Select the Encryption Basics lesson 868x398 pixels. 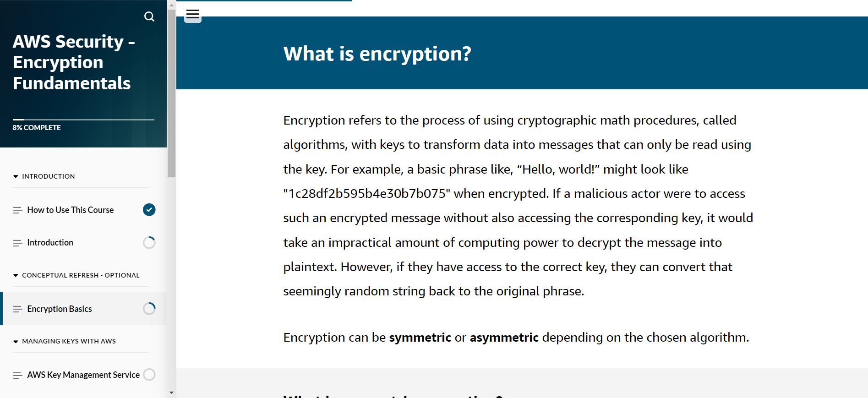click(x=59, y=309)
